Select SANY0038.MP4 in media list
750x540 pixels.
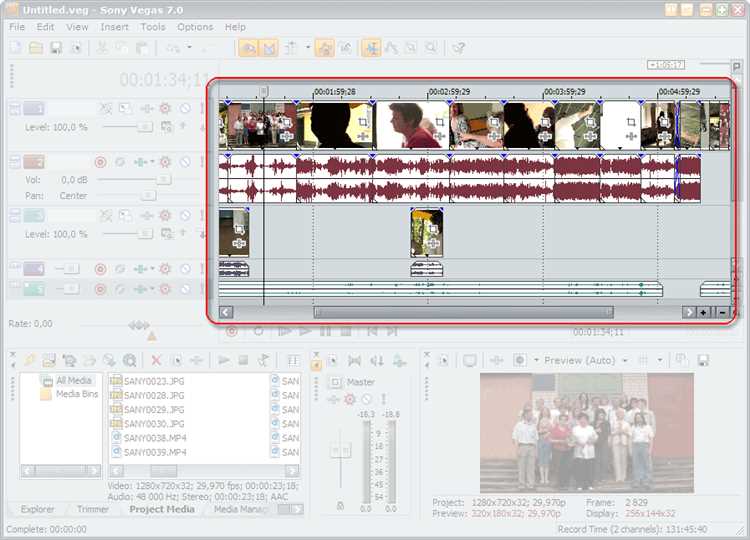coord(154,438)
